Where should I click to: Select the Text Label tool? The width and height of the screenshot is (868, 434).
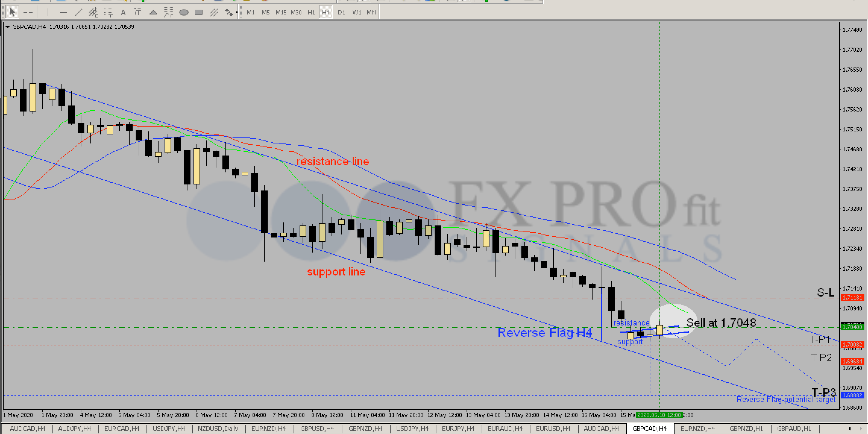[138, 12]
